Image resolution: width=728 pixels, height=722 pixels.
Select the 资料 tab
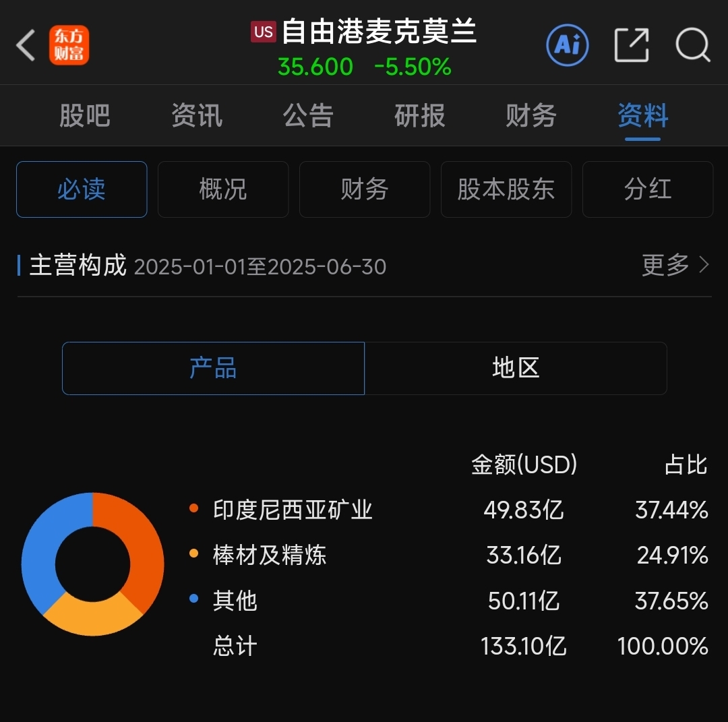click(643, 115)
